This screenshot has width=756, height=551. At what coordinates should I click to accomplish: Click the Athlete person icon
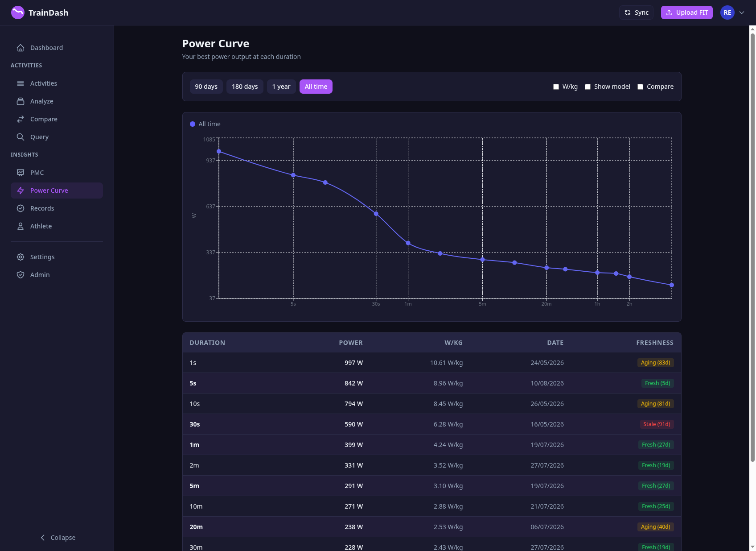(21, 226)
